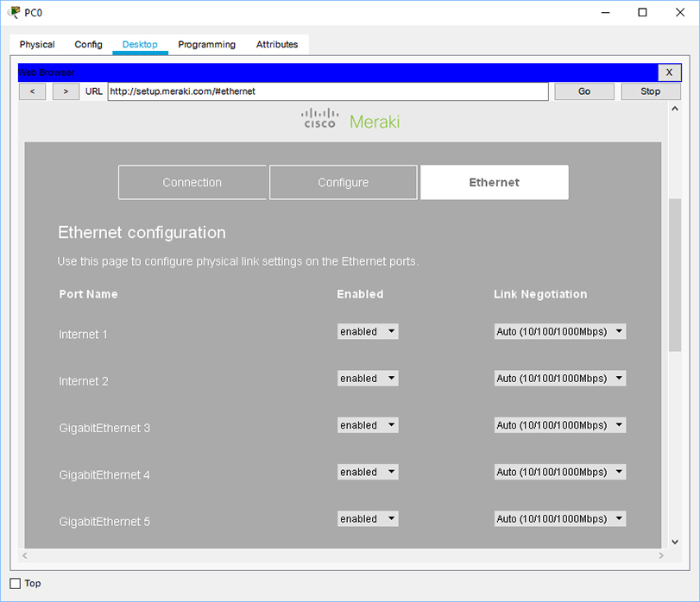Click the 'Internet 1' port label
Screen dimensions: 700x602
83,335
